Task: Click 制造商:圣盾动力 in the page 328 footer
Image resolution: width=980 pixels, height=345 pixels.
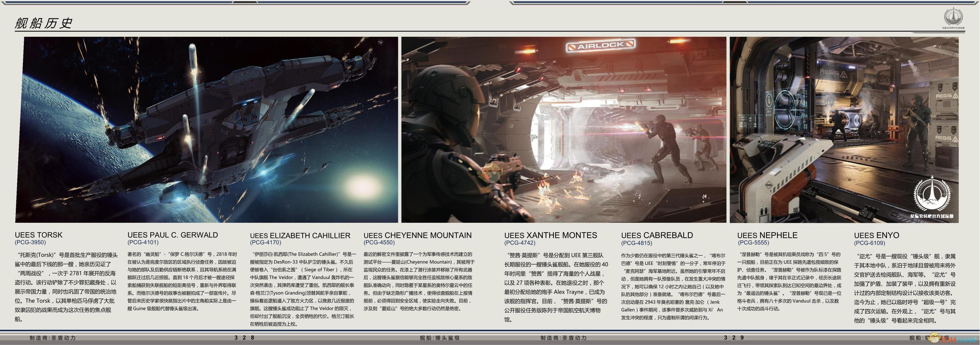Action: click(x=53, y=338)
